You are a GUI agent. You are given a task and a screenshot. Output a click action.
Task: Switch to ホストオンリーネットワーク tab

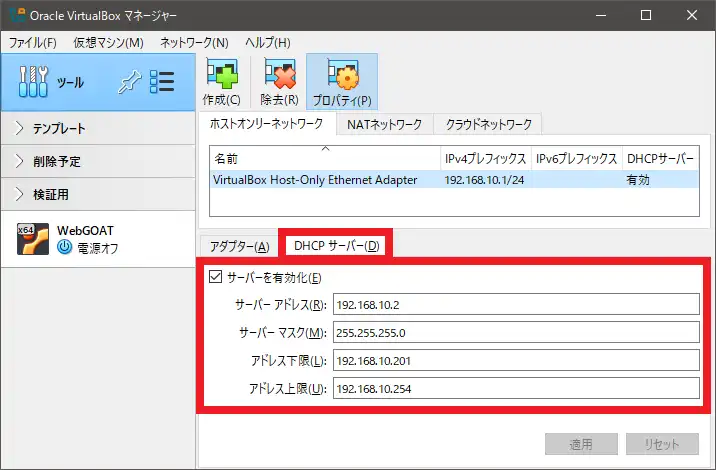coord(267,124)
